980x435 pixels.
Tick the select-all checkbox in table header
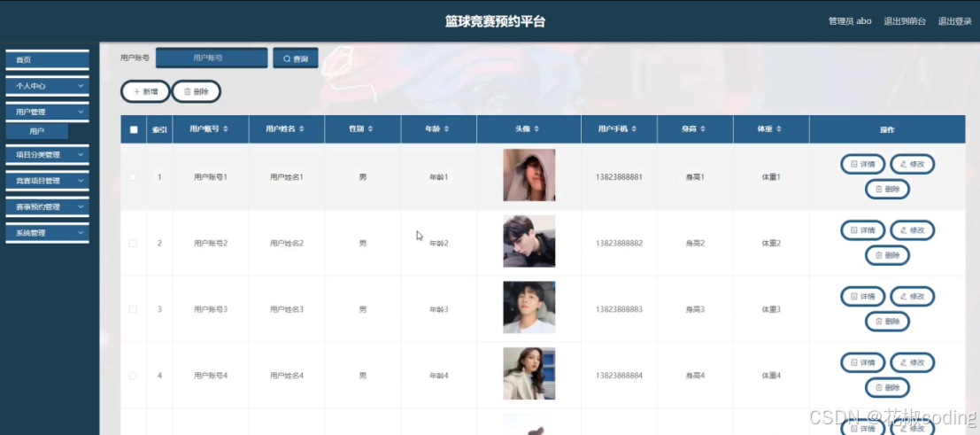(134, 129)
